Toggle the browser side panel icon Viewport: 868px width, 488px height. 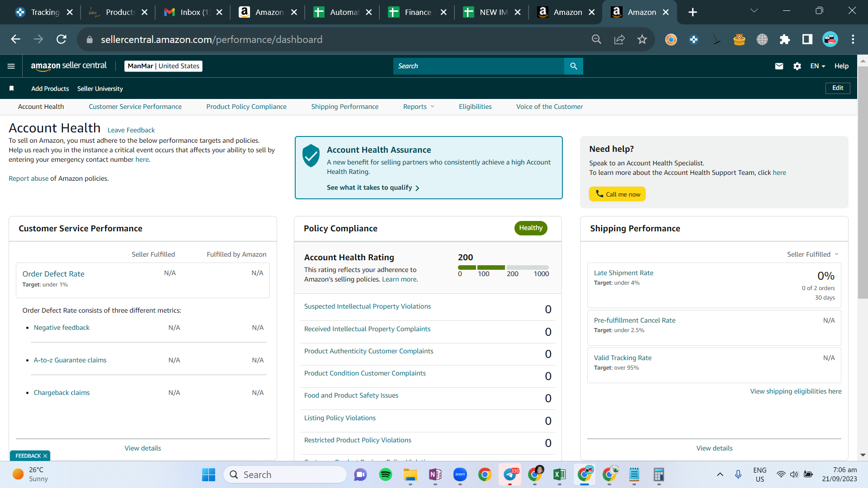807,39
